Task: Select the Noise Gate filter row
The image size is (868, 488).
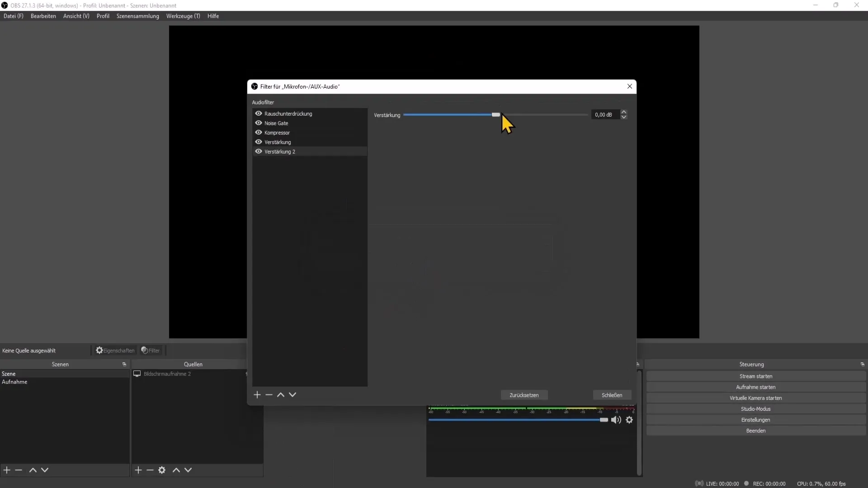Action: coord(310,123)
